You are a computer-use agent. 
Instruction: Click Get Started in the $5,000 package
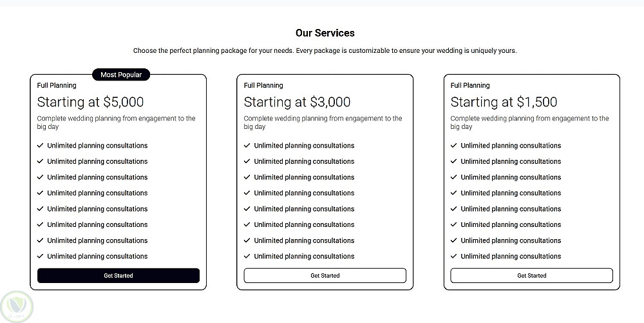point(118,276)
